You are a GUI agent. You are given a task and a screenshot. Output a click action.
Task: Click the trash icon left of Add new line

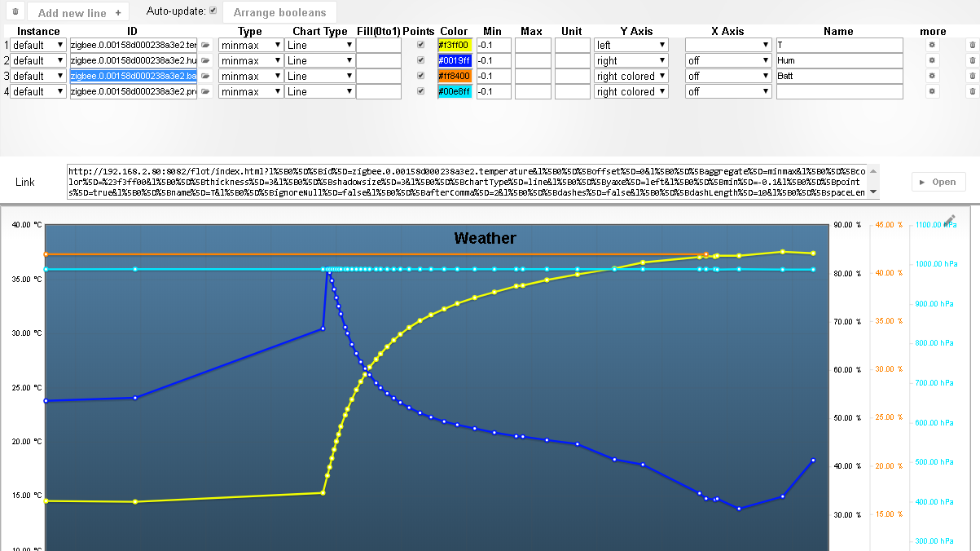click(14, 12)
